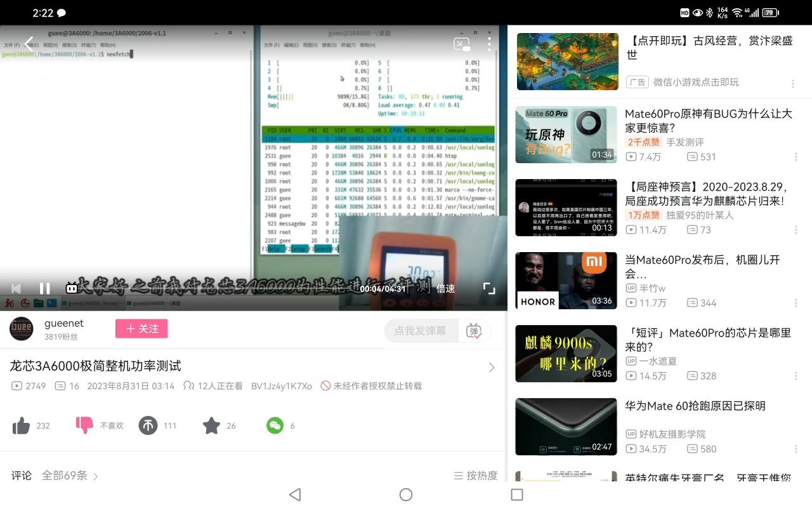
Task: Open 短评 Mate60Pro芯片 video
Action: 708,340
